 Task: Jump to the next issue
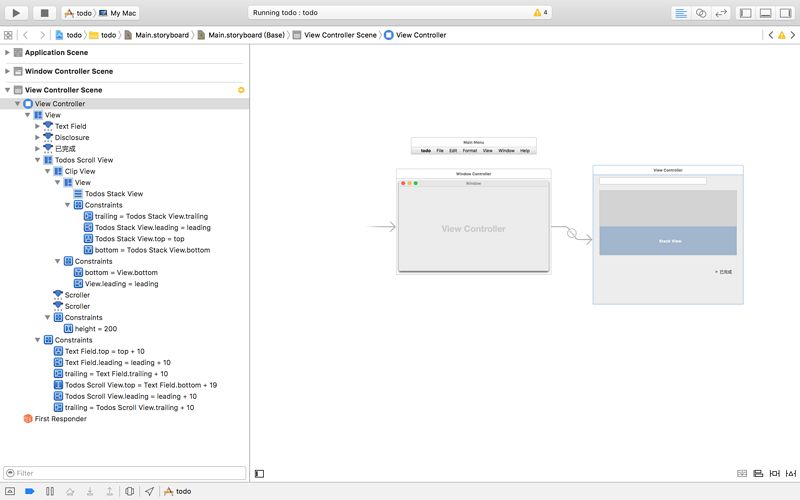coord(792,35)
